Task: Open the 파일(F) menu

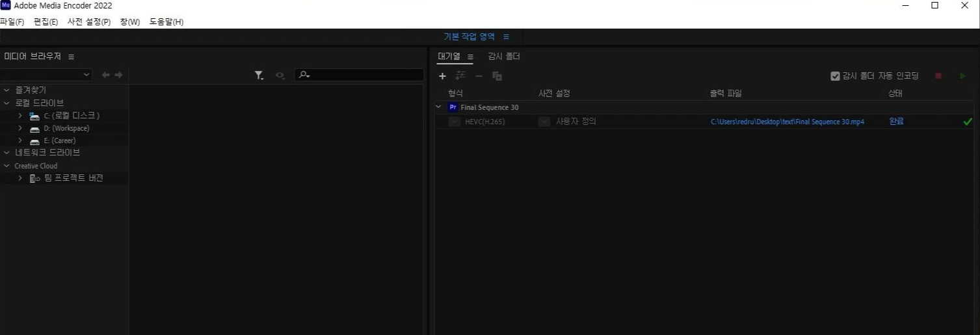Action: point(12,22)
